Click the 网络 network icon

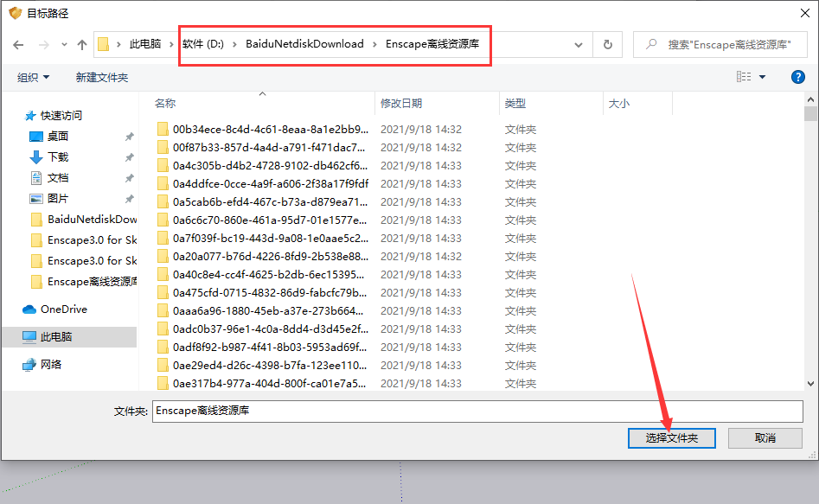(29, 365)
